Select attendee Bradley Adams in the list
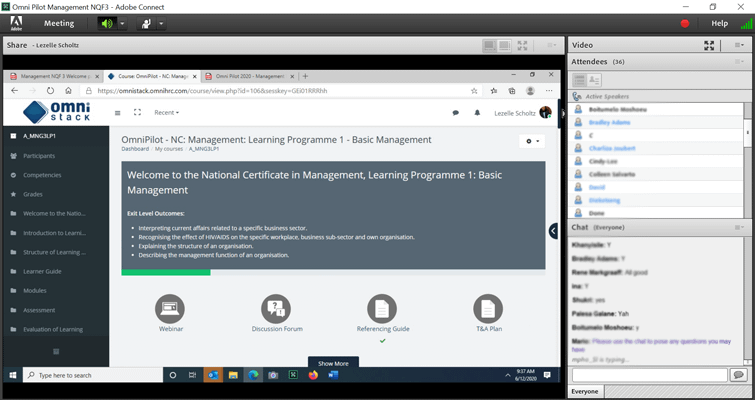This screenshot has height=400, width=755. pyautogui.click(x=656, y=122)
